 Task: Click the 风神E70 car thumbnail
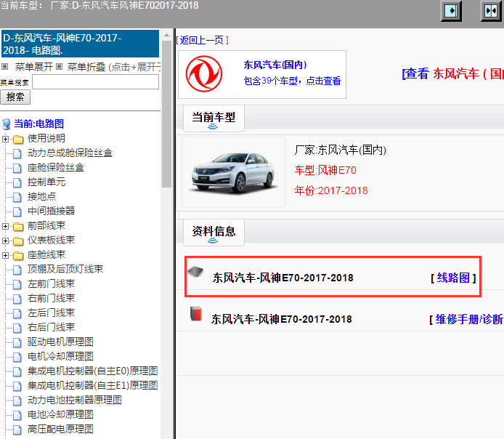[233, 172]
